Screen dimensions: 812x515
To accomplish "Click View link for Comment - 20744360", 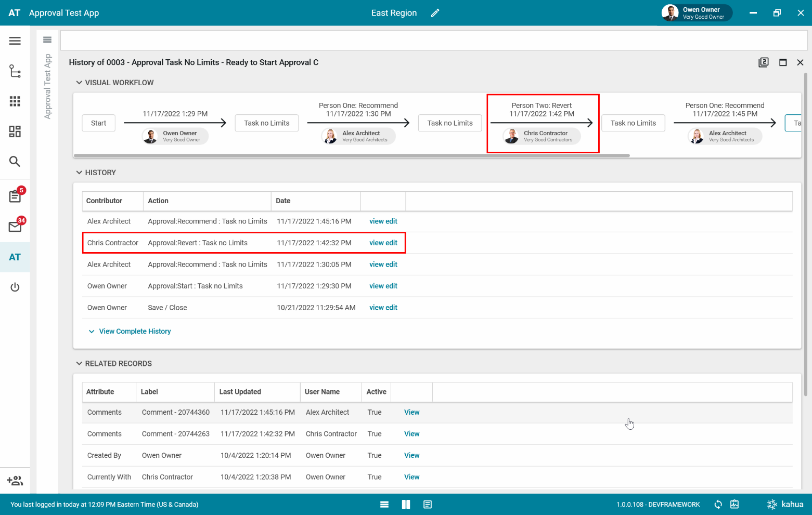I will [411, 412].
